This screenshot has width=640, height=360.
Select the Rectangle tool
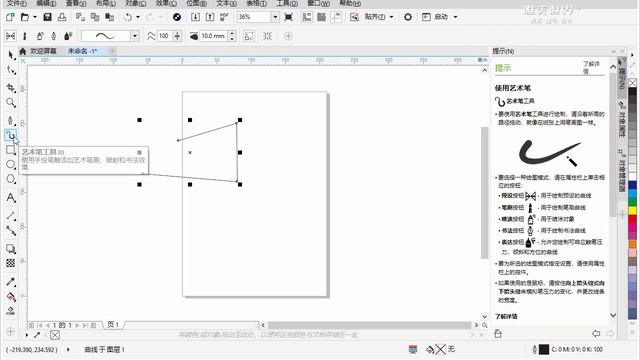point(11,150)
